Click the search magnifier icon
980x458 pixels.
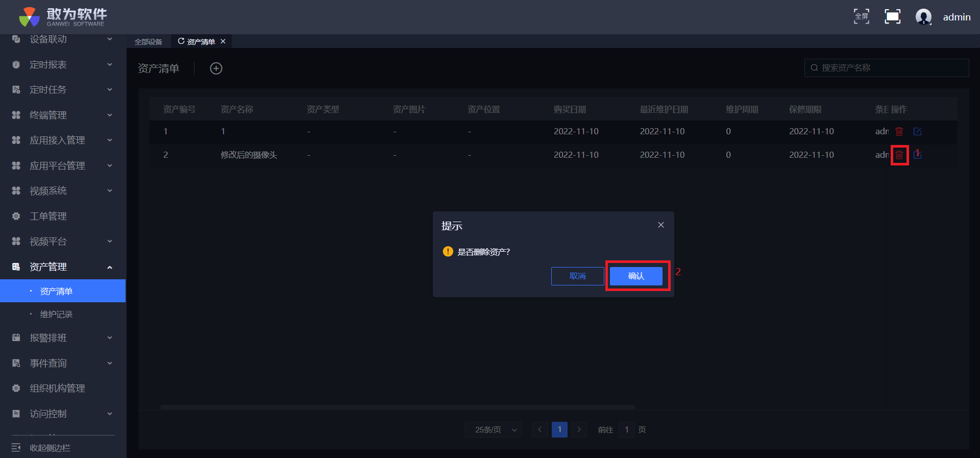814,68
